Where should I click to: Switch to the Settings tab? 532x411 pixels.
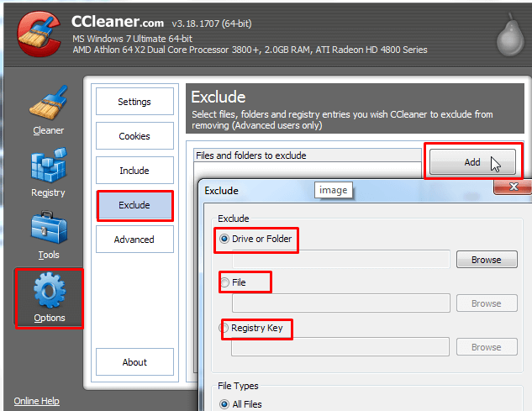(x=134, y=102)
